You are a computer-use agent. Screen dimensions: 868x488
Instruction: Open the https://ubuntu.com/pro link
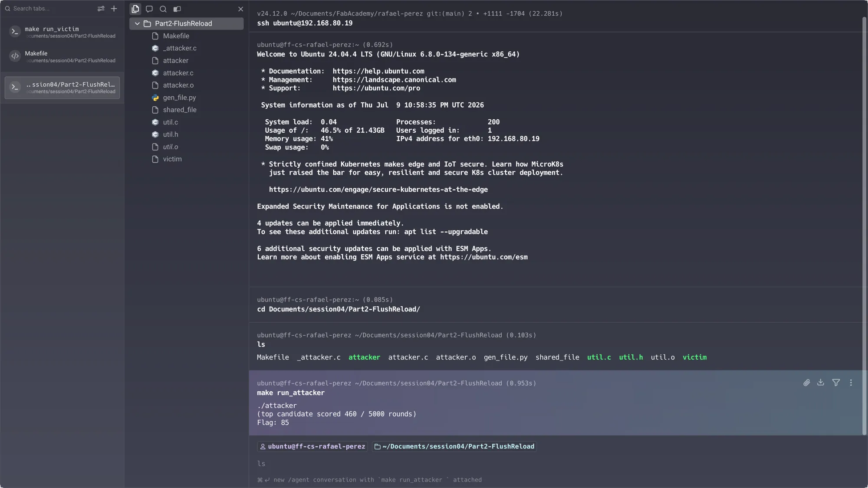coord(376,88)
